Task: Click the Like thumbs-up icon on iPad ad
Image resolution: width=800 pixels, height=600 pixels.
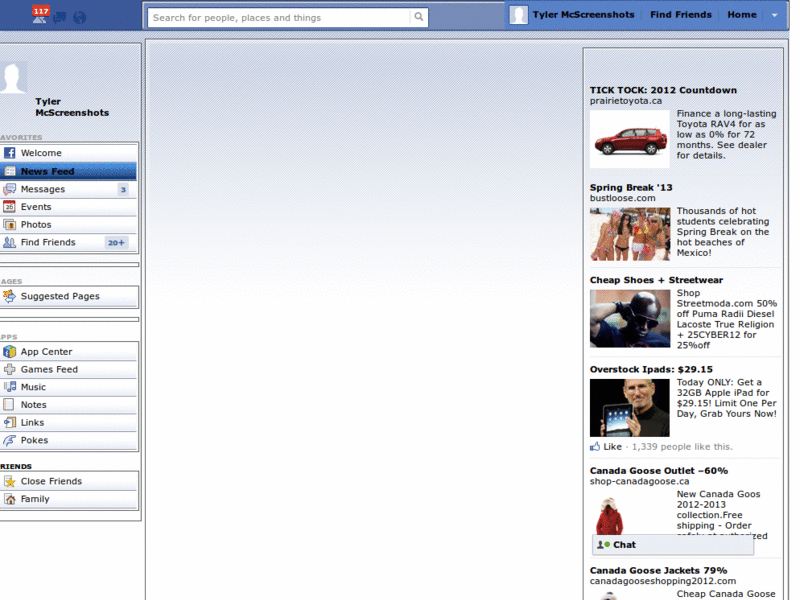Action: [x=595, y=446]
